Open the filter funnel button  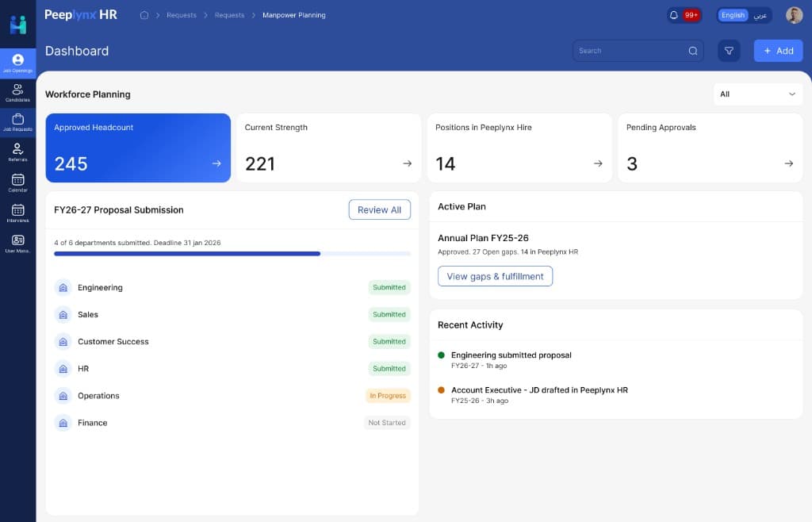[x=729, y=51]
